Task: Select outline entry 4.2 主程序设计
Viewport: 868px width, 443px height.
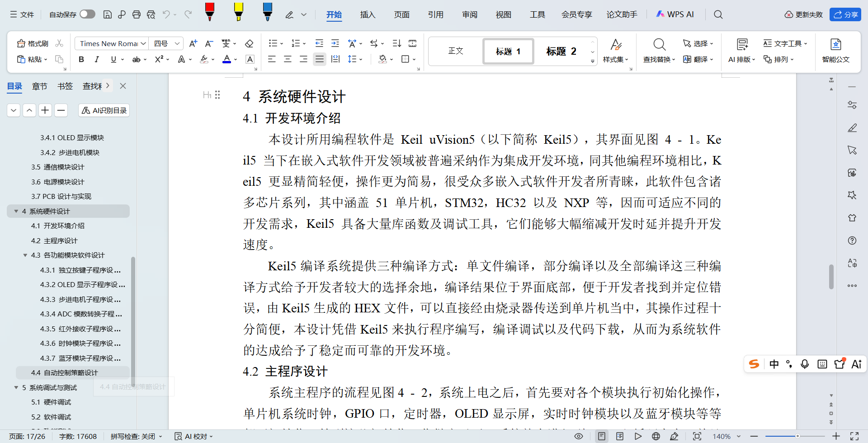Action: point(54,240)
